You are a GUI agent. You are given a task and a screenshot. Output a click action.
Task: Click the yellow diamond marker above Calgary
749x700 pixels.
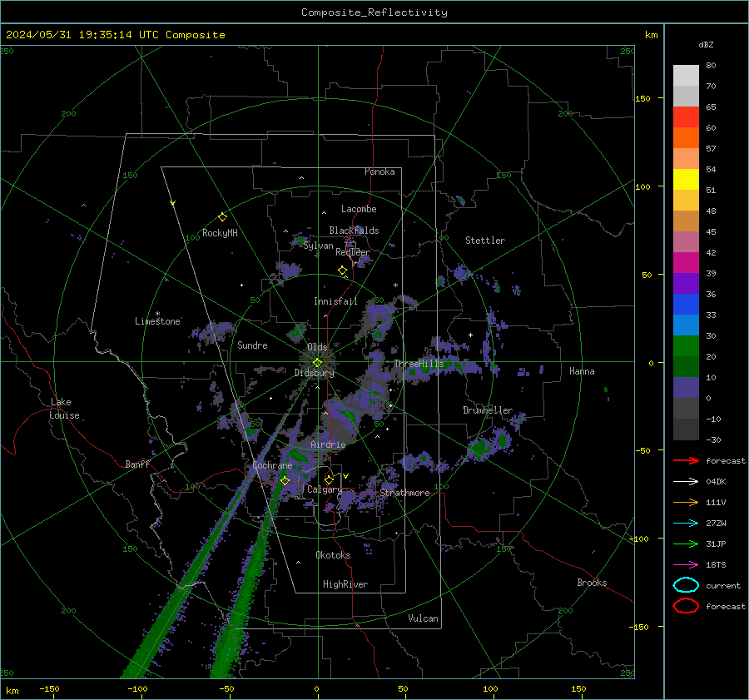coord(329,479)
